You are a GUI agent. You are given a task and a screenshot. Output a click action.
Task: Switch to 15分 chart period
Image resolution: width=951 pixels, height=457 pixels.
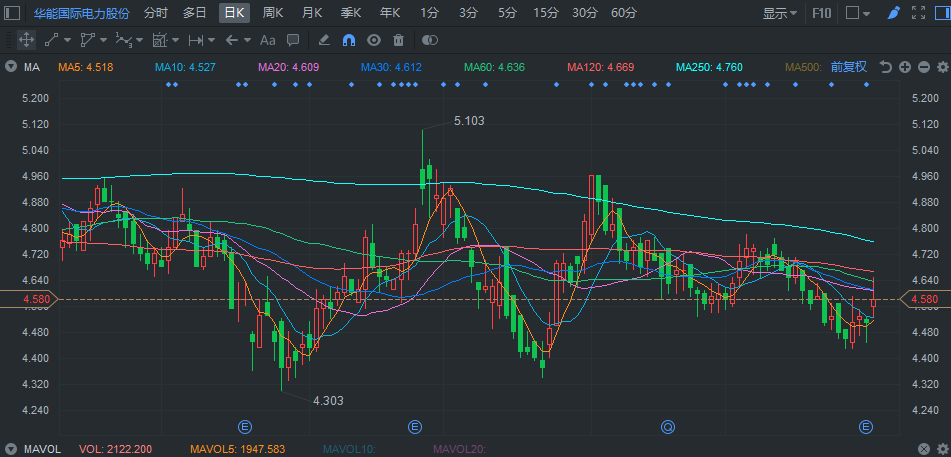point(546,13)
